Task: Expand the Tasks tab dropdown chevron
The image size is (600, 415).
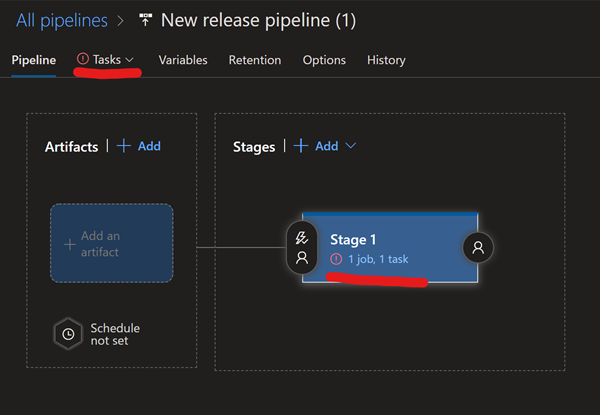Action: (x=130, y=61)
